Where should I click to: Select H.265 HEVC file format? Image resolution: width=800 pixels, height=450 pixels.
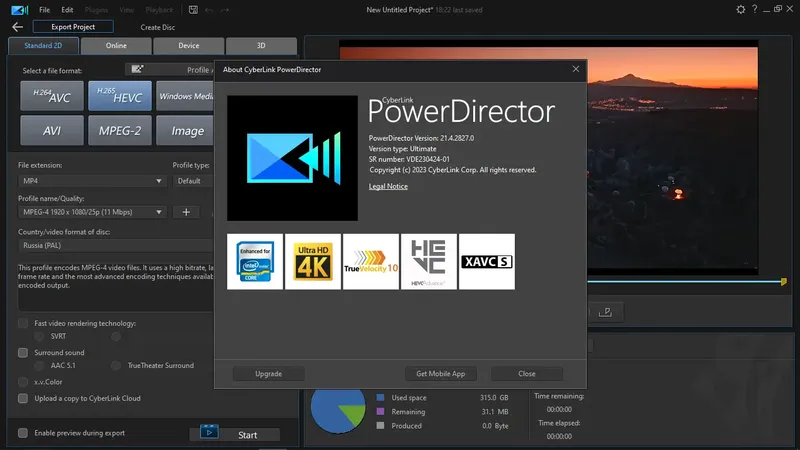(120, 96)
